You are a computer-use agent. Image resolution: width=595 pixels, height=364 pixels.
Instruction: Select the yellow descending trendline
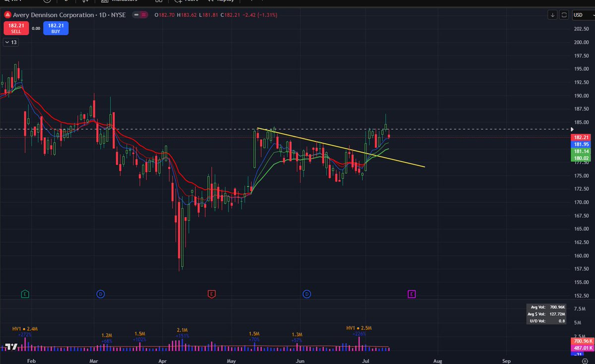click(x=341, y=148)
